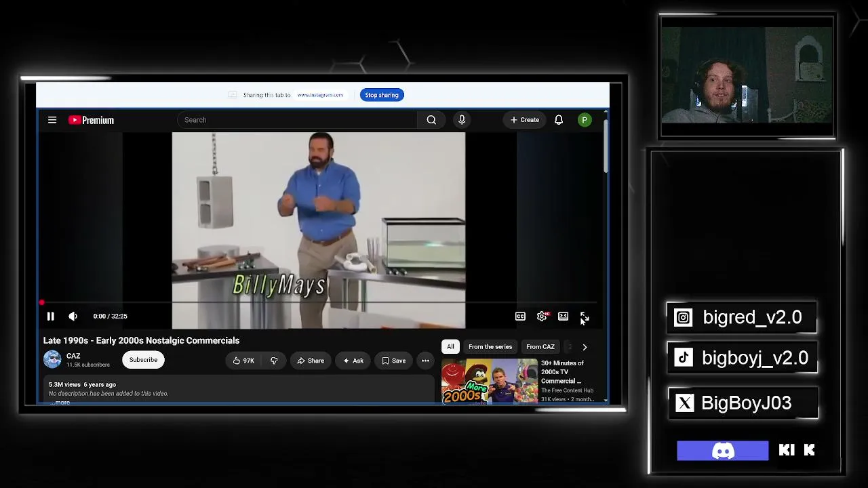Mute the video volume
Screen dimensions: 868x488
(x=73, y=316)
